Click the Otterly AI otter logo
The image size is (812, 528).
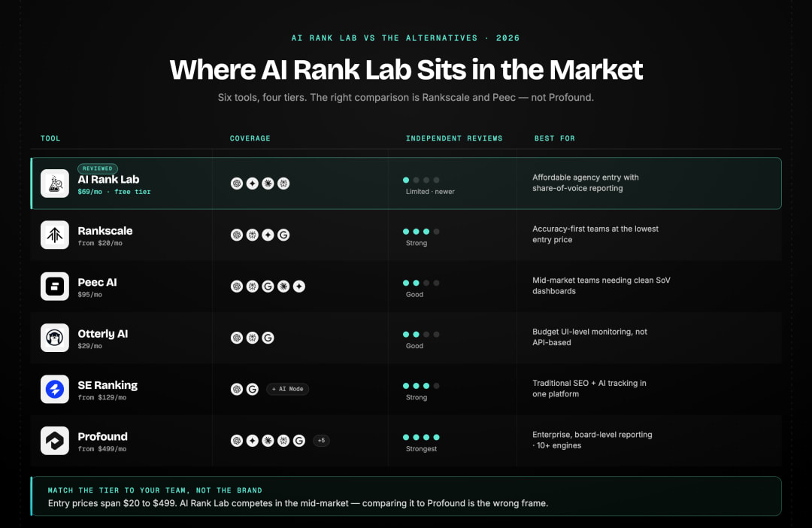[x=55, y=338]
